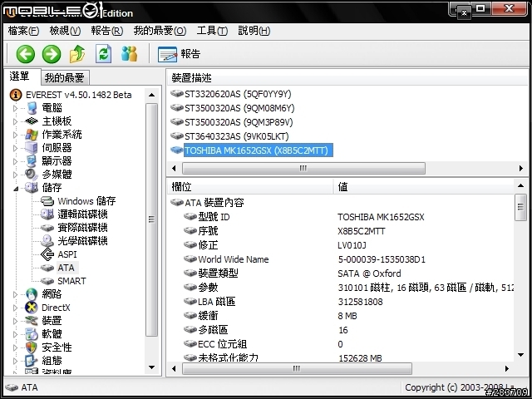Collapse the 儲存 tree node
The image size is (532, 399).
16,189
